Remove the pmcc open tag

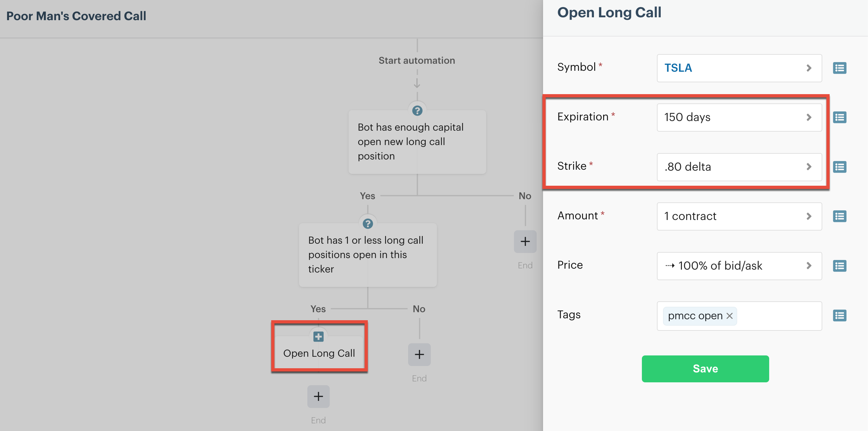[730, 316]
